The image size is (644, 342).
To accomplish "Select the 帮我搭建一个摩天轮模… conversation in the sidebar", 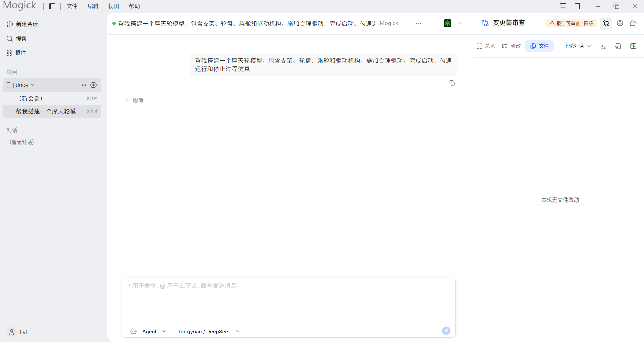I will coord(52,111).
